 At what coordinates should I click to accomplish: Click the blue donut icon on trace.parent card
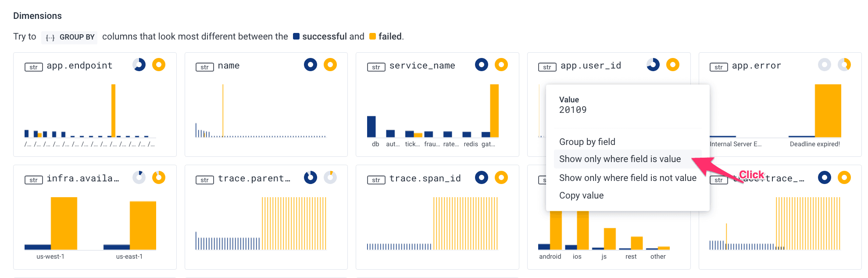(311, 177)
